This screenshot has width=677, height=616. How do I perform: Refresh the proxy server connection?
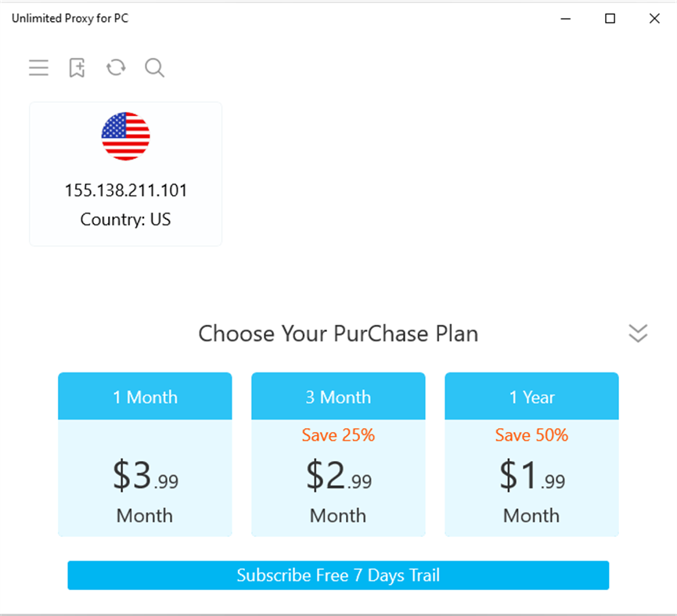click(115, 68)
